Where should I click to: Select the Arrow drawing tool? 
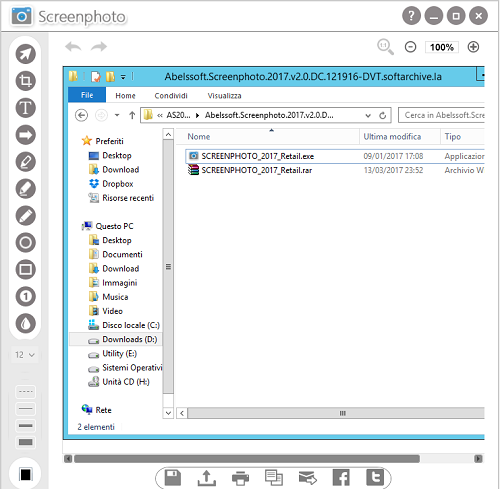[26, 135]
